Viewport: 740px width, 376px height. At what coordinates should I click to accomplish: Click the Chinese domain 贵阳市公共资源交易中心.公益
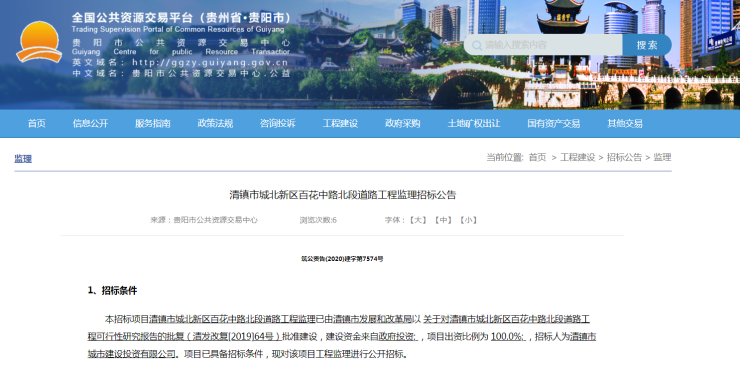211,74
